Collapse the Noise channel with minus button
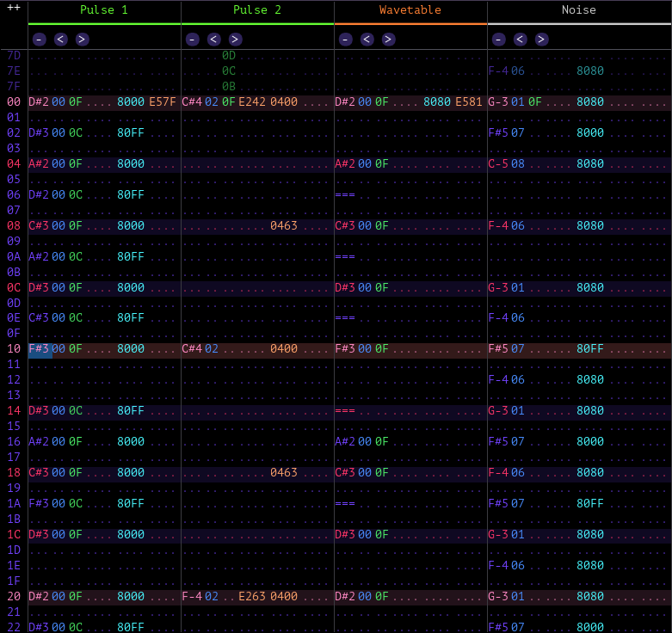 [499, 39]
